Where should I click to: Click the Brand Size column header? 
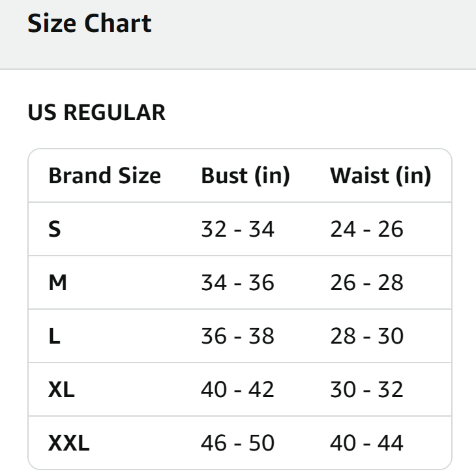pos(104,176)
